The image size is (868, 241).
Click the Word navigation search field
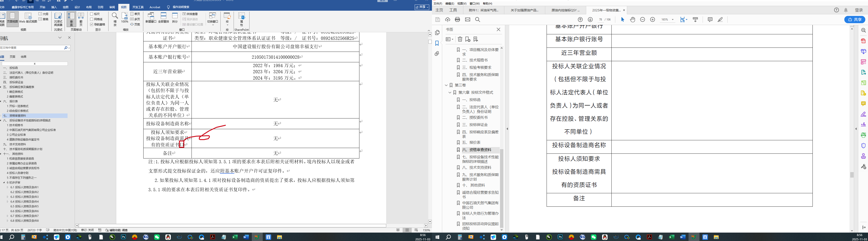tap(32, 48)
